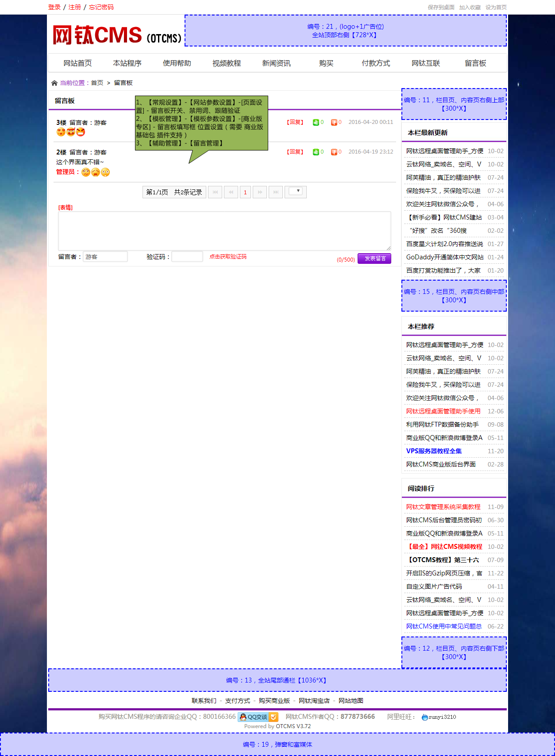Downvote the 3楼 message with the orange icon
555x756 pixels.
point(334,122)
